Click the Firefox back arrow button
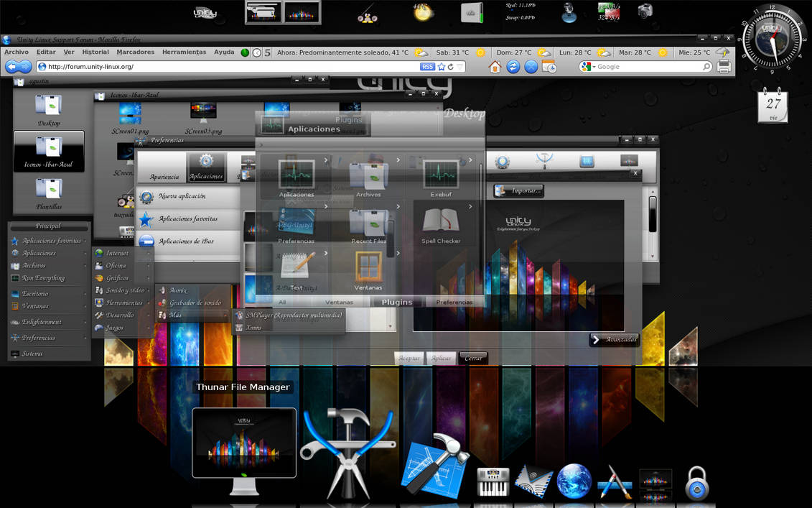This screenshot has width=812, height=508. tap(12, 66)
